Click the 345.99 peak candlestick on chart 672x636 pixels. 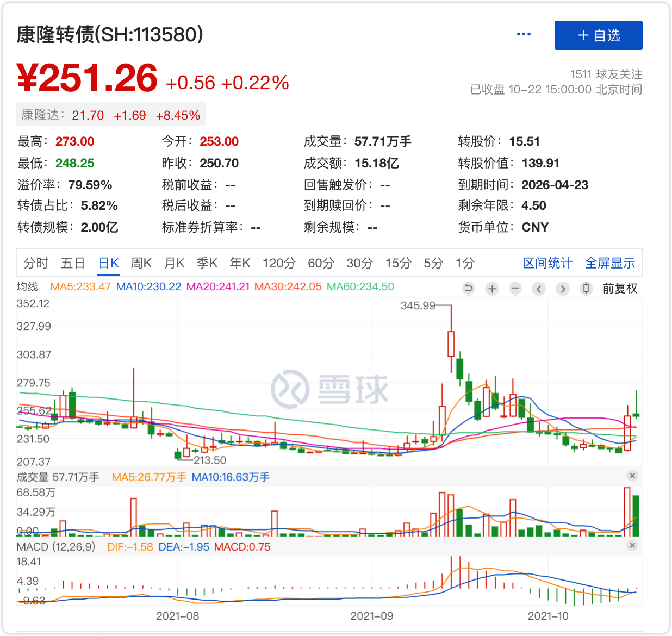451,344
